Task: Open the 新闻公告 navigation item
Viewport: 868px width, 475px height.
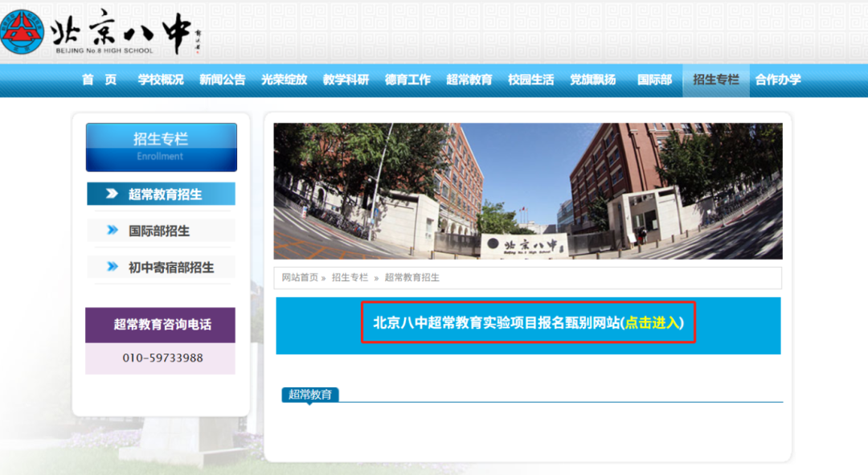Action: (223, 80)
